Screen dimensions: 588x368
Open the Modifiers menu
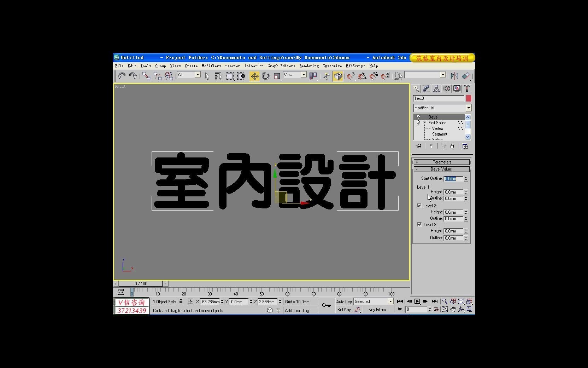point(211,66)
